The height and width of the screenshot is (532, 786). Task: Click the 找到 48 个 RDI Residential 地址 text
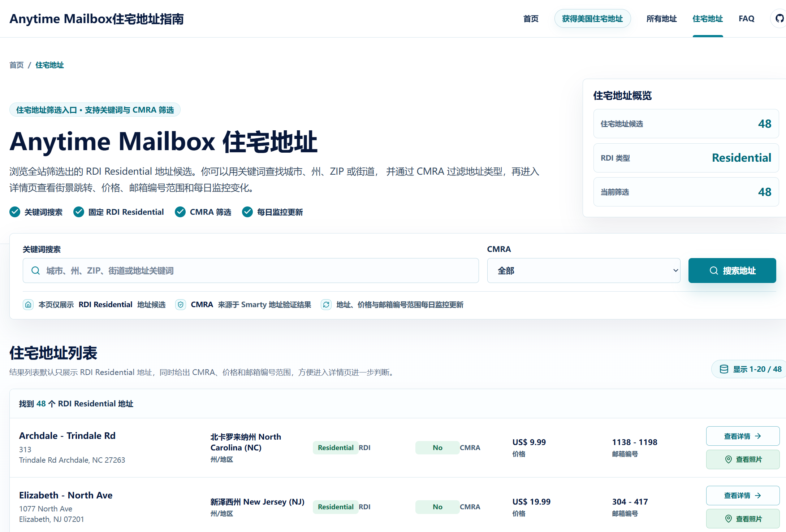pos(76,404)
